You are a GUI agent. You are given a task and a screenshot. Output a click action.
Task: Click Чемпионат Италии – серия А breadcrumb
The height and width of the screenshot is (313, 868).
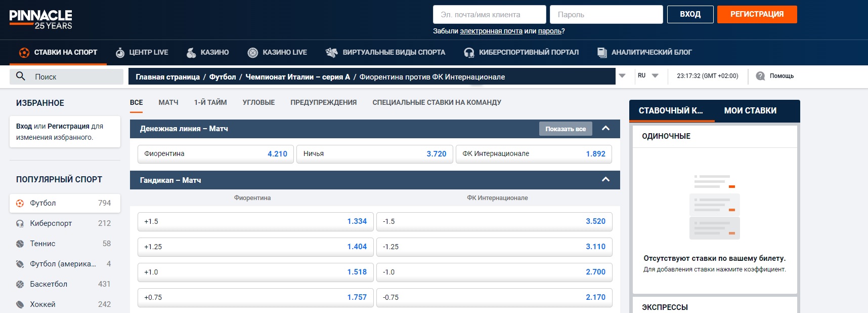point(297,77)
